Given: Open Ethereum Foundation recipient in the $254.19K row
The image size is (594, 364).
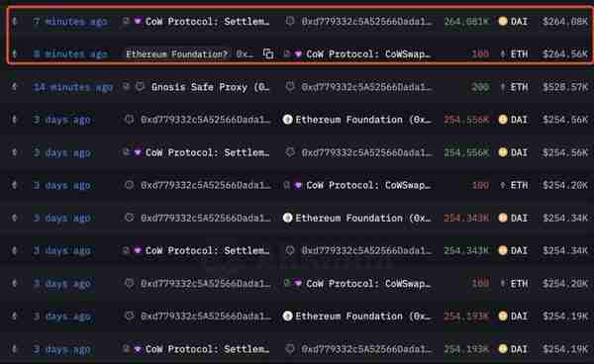Looking at the screenshot, I should click(x=363, y=317).
